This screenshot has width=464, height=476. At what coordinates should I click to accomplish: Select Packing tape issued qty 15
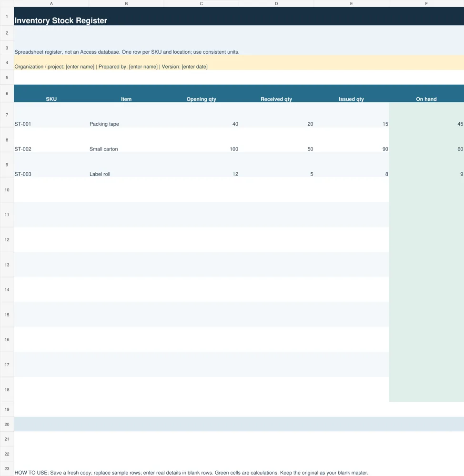(351, 115)
